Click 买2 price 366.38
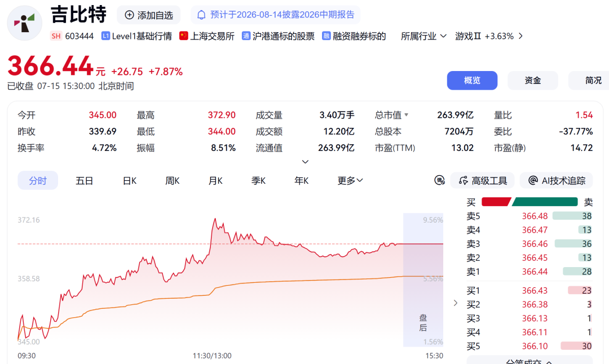 click(535, 304)
